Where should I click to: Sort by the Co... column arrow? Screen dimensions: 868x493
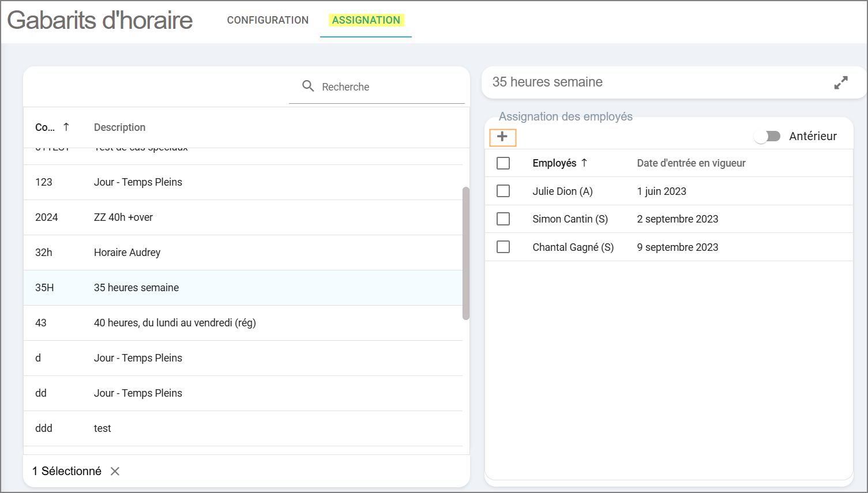coord(66,127)
